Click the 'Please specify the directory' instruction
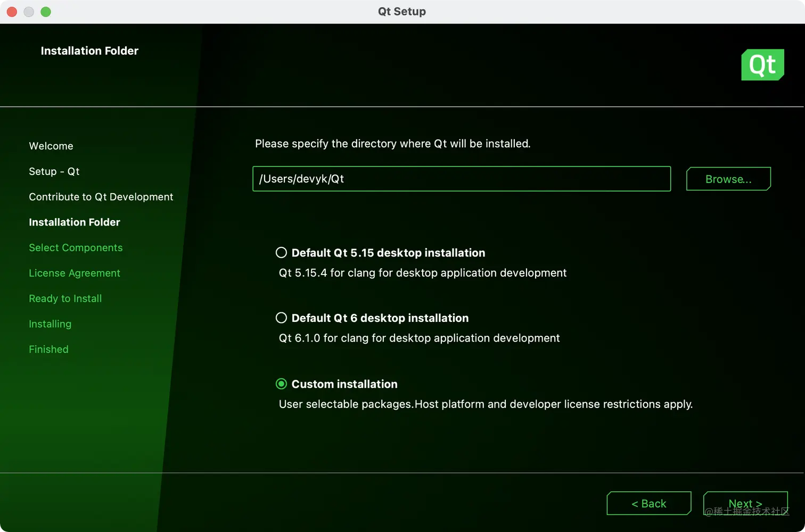This screenshot has width=805, height=532. click(393, 144)
